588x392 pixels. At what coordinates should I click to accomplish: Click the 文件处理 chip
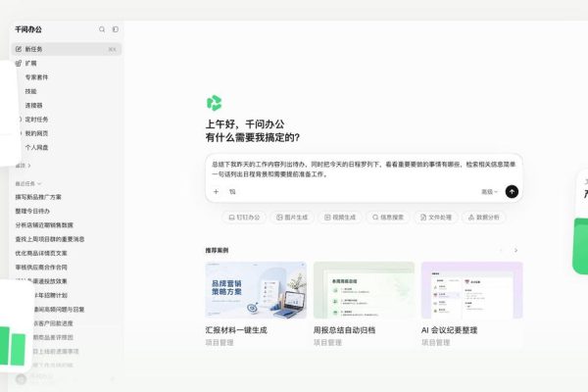436,218
